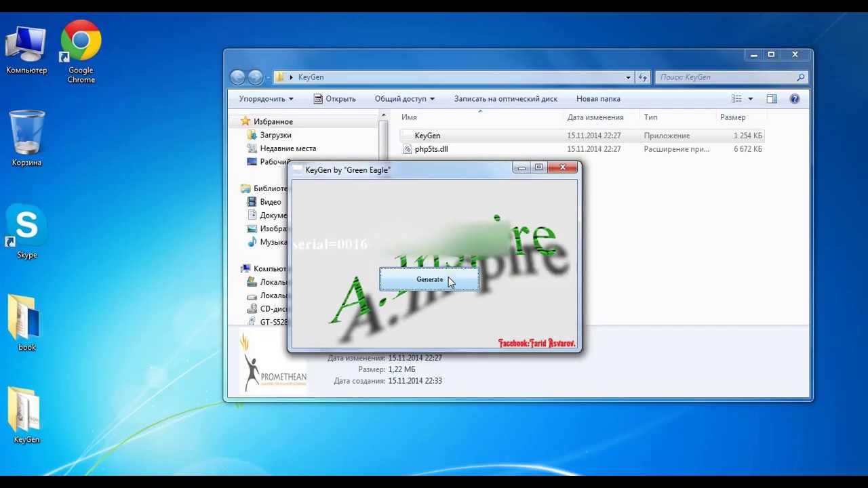This screenshot has height=488, width=868.
Task: Go back in Explorer navigation
Action: click(x=237, y=77)
